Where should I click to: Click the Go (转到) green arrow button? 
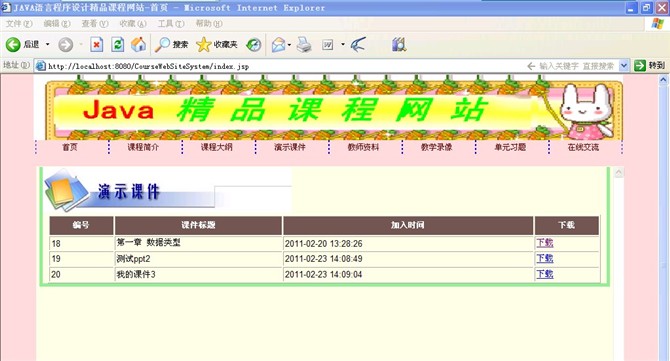(649, 65)
